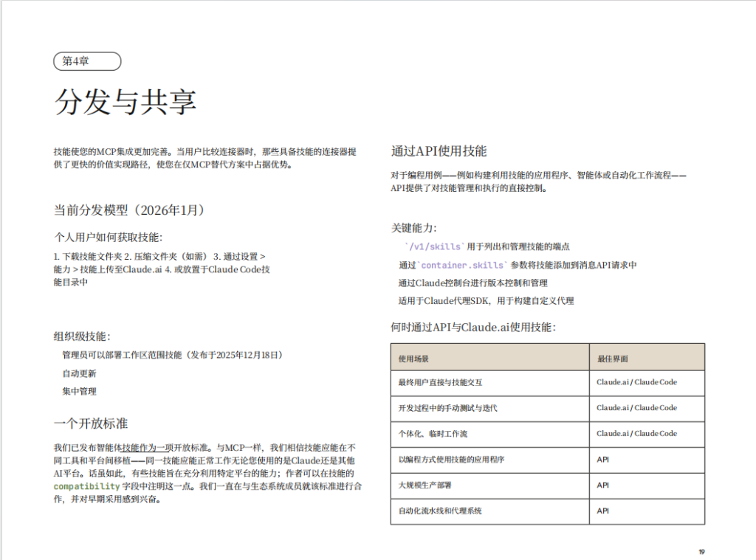756x560 pixels.
Task: Click the heading 何时通过API与Claude.ai使用技能
Action: 473,328
